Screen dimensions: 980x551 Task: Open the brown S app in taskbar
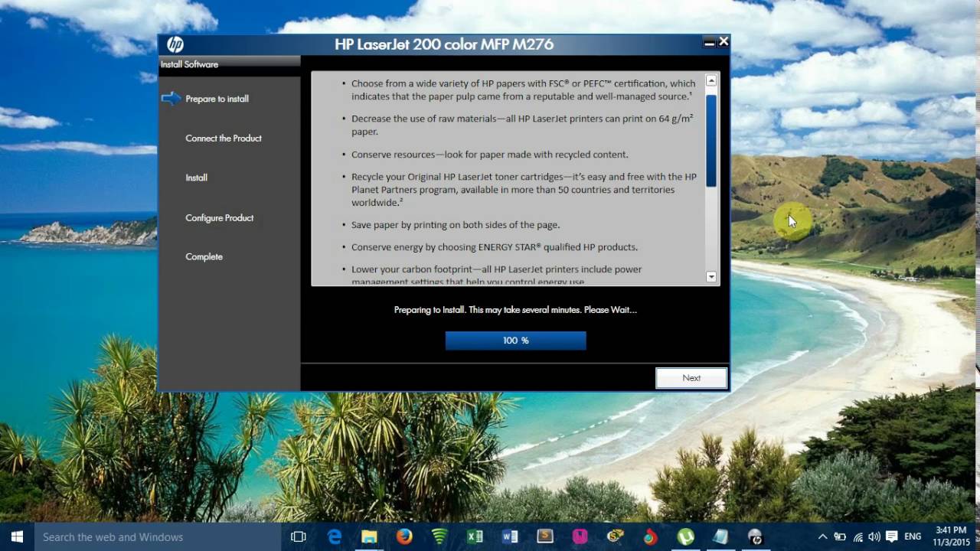click(x=545, y=537)
